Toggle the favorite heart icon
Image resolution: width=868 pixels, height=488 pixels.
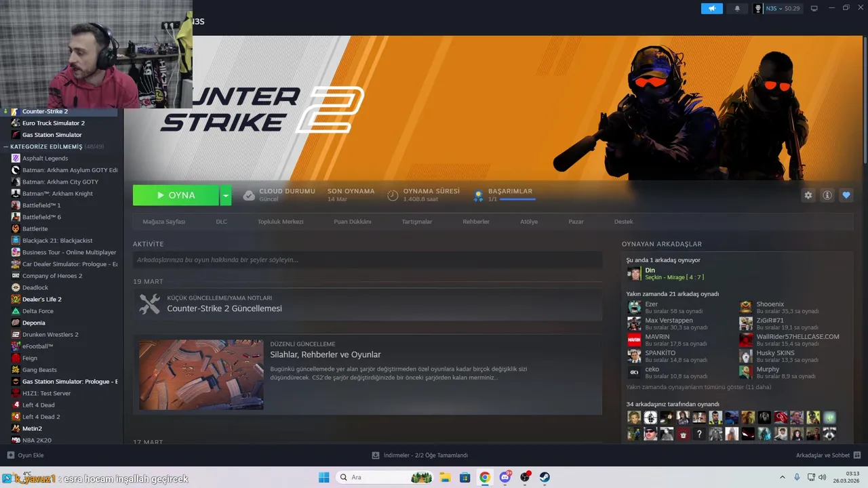[846, 195]
